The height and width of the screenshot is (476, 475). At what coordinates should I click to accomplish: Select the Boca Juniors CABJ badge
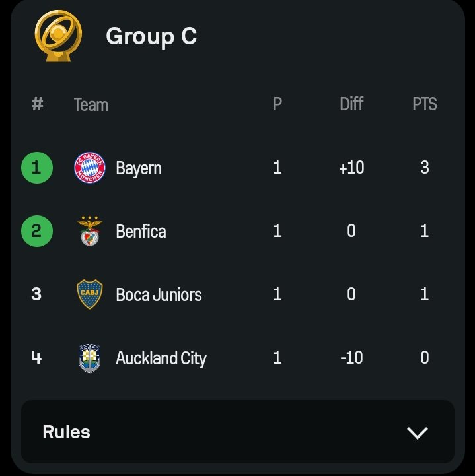coord(90,294)
